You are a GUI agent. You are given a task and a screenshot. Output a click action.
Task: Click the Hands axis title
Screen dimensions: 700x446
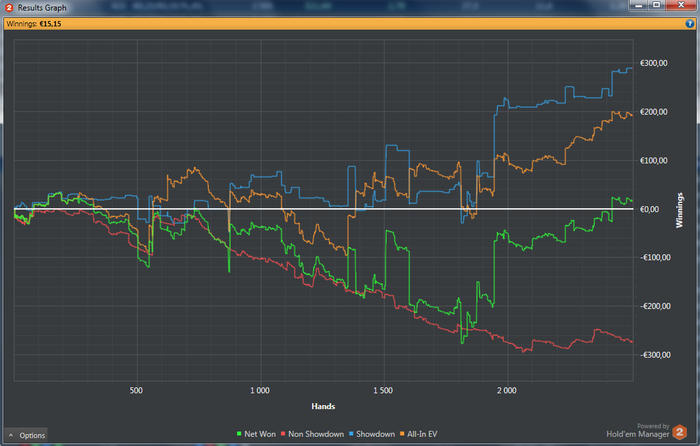(323, 406)
